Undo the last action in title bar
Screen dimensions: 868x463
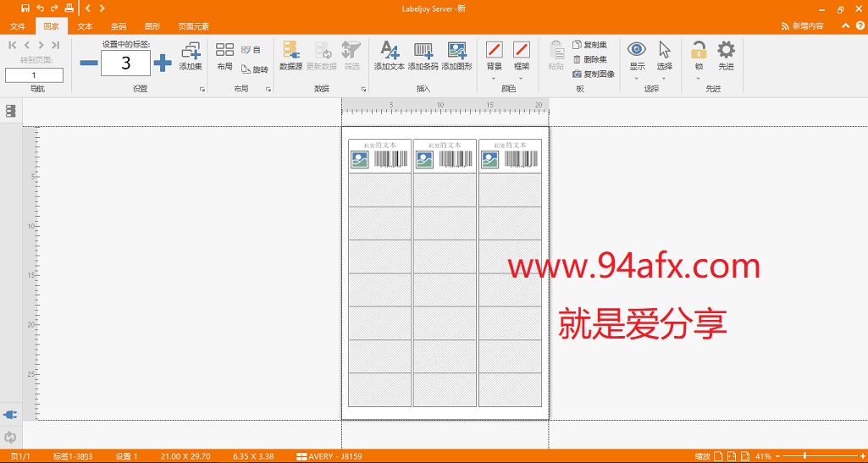pyautogui.click(x=40, y=8)
